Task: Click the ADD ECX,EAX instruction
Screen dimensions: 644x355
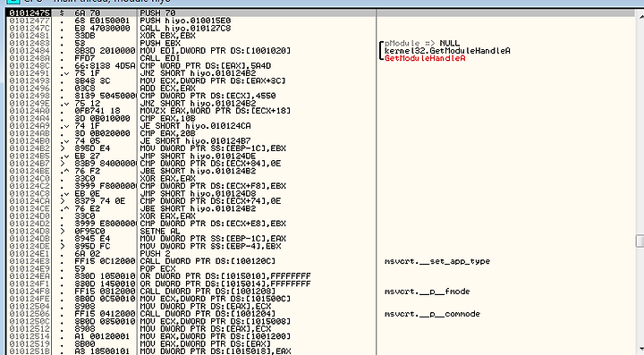Action: 167,89
